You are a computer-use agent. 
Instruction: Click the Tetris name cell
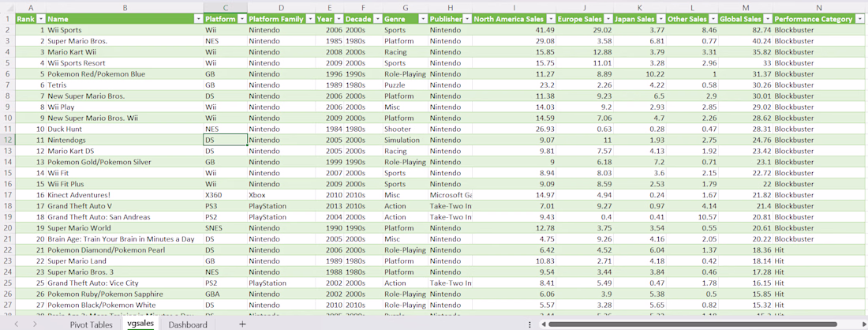125,85
